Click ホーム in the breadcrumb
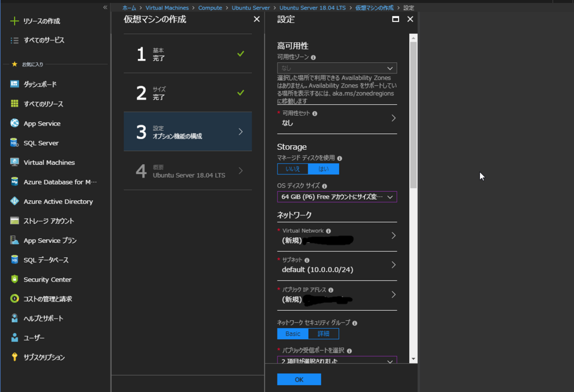Screen dimensions: 574x392 tap(129, 8)
